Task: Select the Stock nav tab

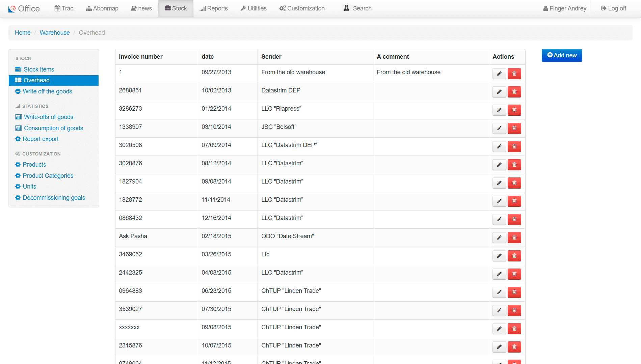Action: tap(176, 8)
